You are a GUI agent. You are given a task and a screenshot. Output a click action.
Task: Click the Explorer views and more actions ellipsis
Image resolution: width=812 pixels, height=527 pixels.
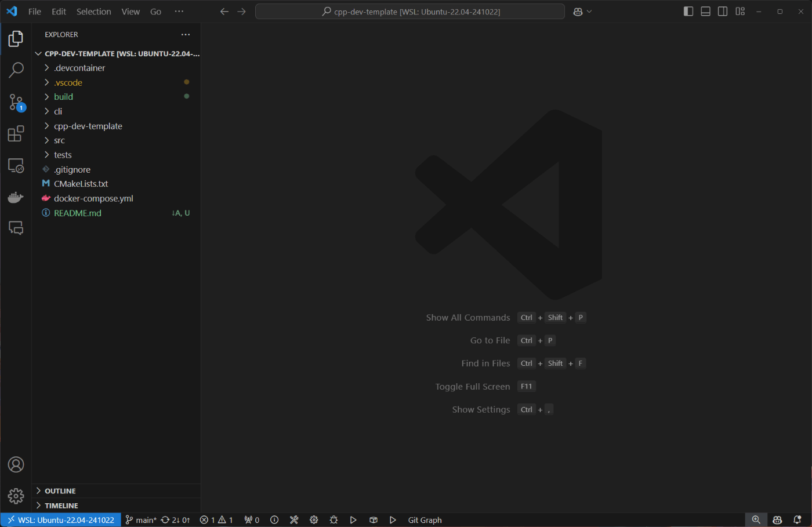[x=186, y=35]
